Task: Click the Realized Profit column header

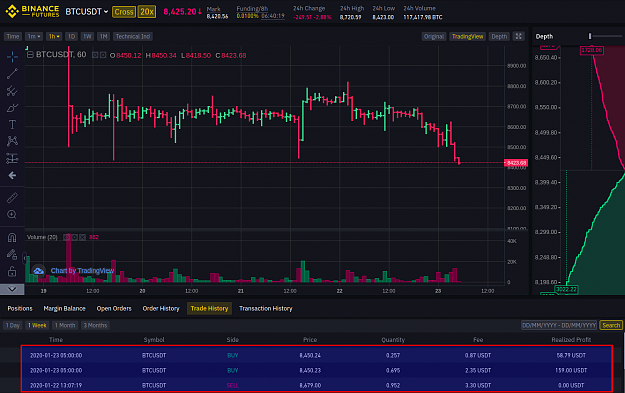Action: 571,340
